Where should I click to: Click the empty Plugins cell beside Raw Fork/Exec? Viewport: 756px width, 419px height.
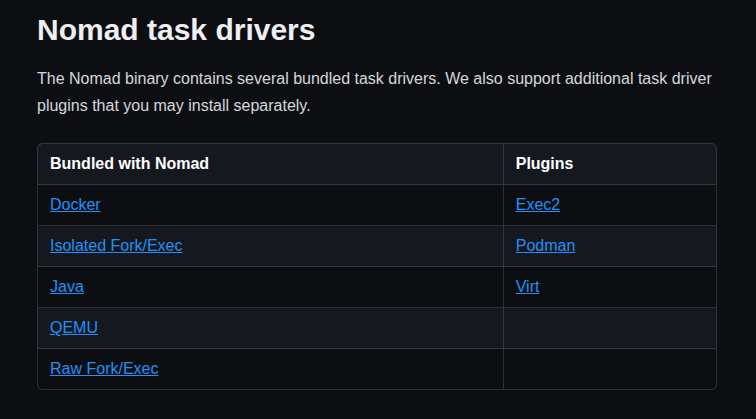point(609,368)
